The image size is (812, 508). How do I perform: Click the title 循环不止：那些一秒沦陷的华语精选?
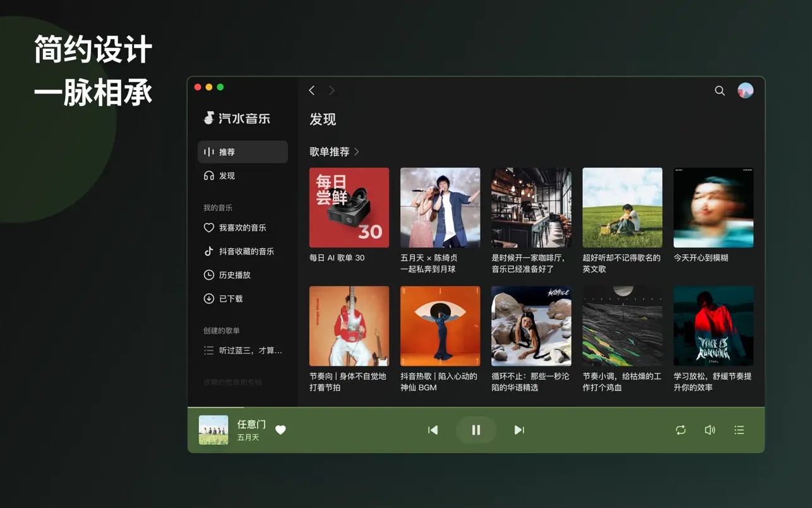point(530,382)
